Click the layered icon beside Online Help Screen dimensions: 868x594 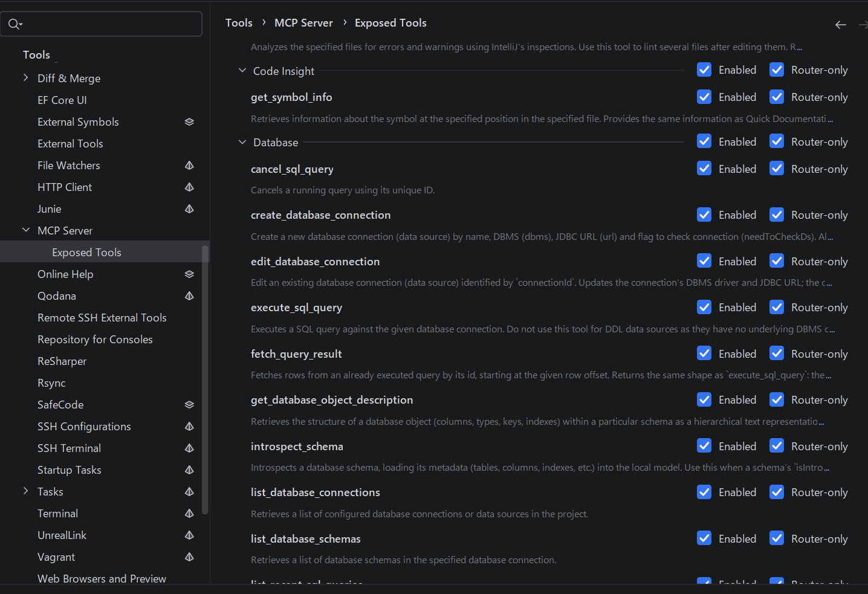coord(189,274)
